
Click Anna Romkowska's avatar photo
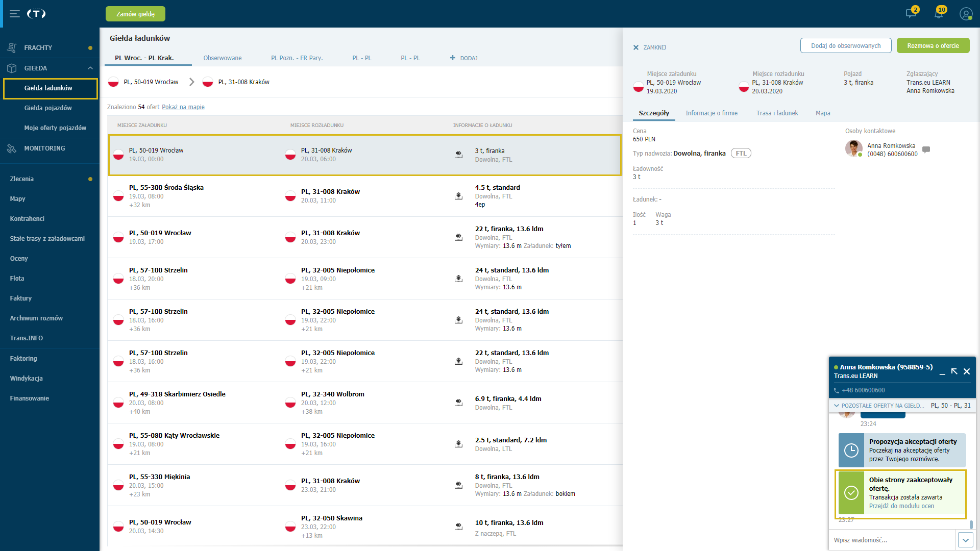pos(853,148)
